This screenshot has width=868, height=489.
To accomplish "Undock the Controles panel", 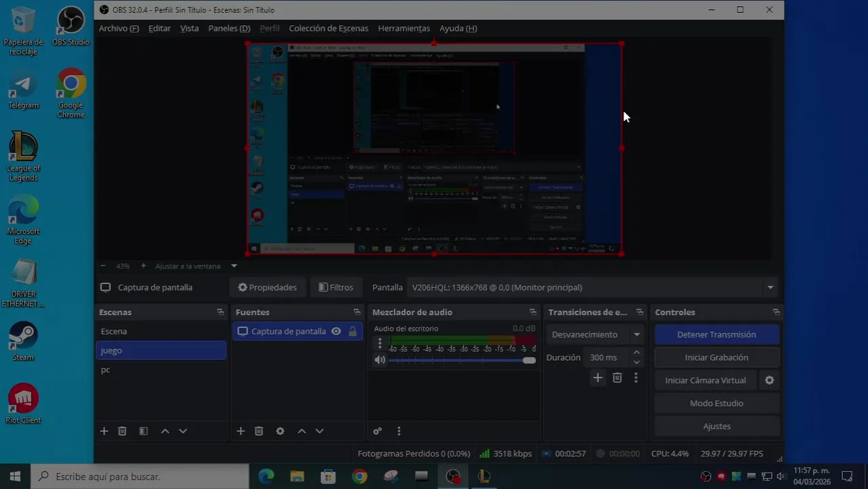I will coord(776,312).
